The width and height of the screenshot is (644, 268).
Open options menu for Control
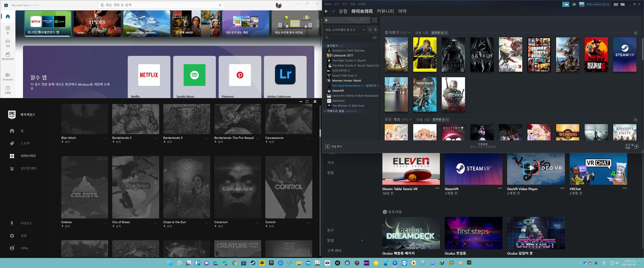(309, 223)
